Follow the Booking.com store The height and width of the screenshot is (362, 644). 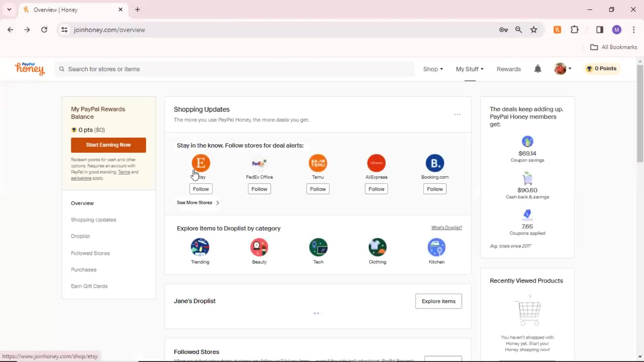click(435, 189)
